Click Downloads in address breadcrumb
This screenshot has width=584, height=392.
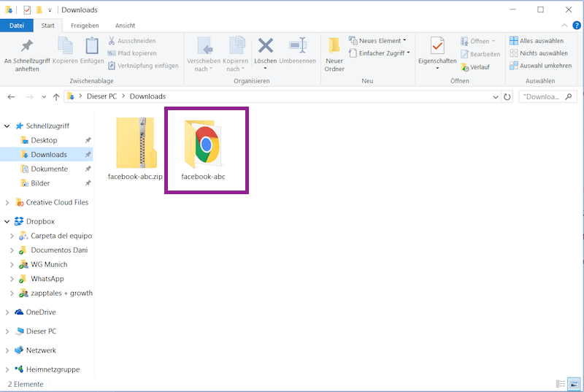coord(147,96)
